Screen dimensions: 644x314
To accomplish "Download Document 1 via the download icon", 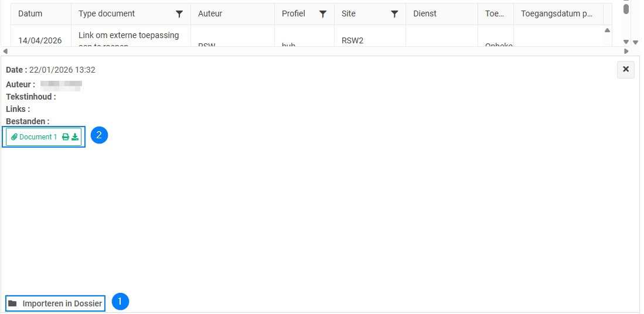I will [x=75, y=137].
